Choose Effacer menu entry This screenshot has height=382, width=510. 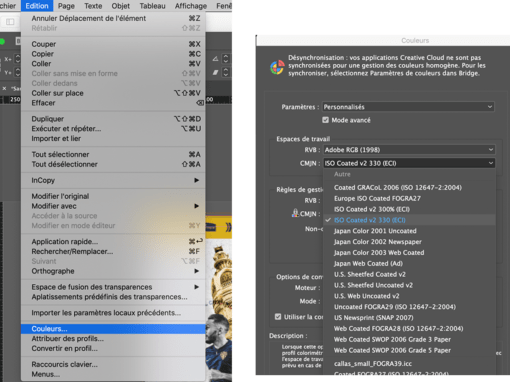[113, 103]
